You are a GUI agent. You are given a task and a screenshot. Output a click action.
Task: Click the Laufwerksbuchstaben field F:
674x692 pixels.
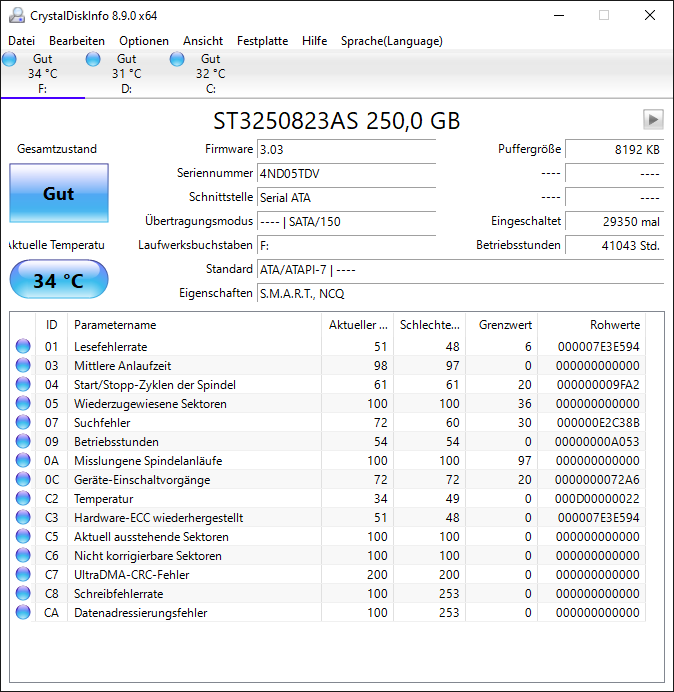[346, 245]
